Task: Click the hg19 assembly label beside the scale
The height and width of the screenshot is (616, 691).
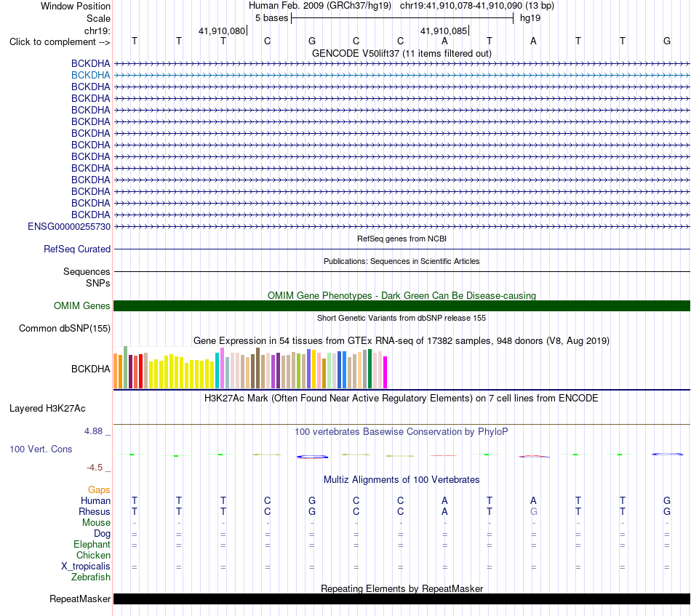Action: (530, 18)
